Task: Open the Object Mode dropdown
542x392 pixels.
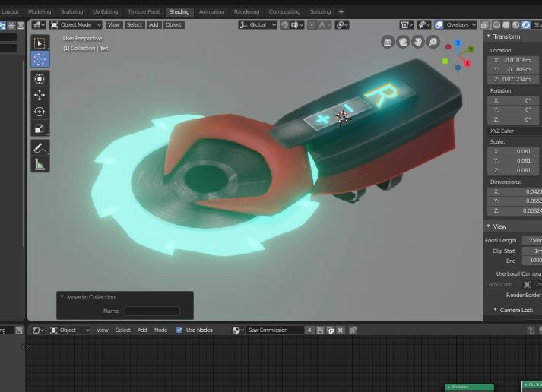Action: pos(75,24)
